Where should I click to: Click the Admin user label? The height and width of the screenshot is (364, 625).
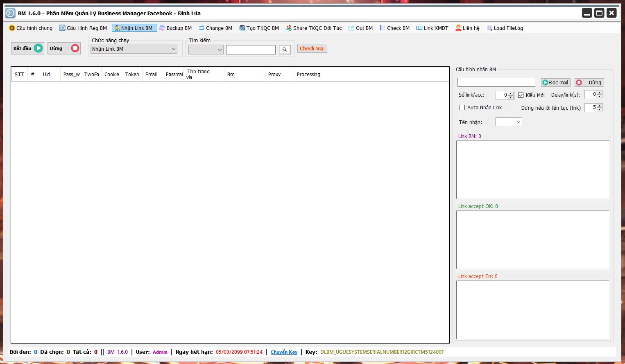(x=160, y=352)
